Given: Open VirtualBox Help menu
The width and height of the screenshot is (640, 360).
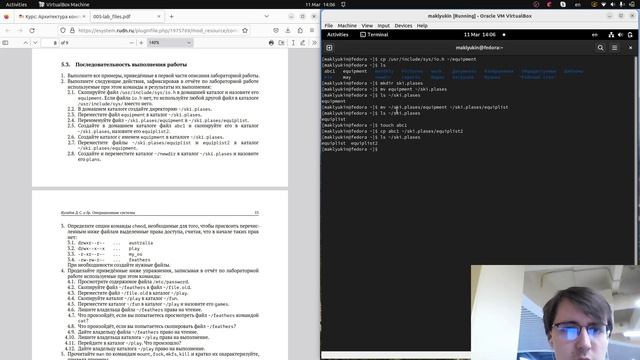Looking at the screenshot, I should [x=422, y=25].
